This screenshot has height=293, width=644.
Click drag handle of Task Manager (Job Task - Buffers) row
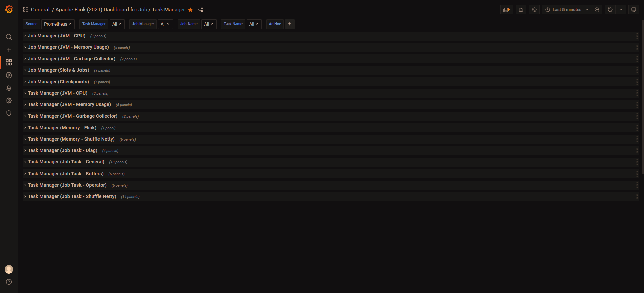pyautogui.click(x=637, y=174)
